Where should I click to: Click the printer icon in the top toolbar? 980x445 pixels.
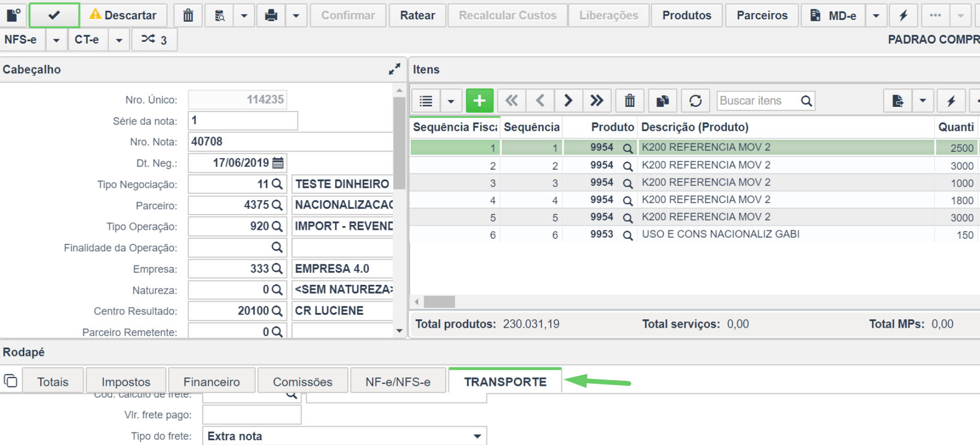click(271, 15)
